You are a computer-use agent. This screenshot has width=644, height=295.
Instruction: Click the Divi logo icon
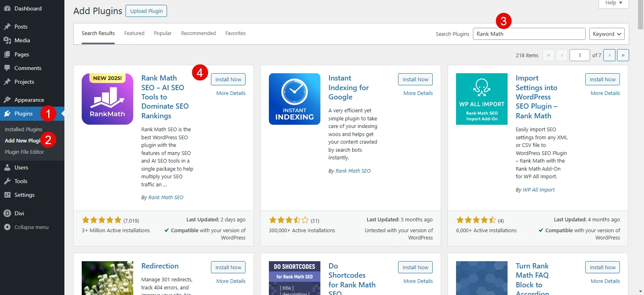[x=7, y=213]
